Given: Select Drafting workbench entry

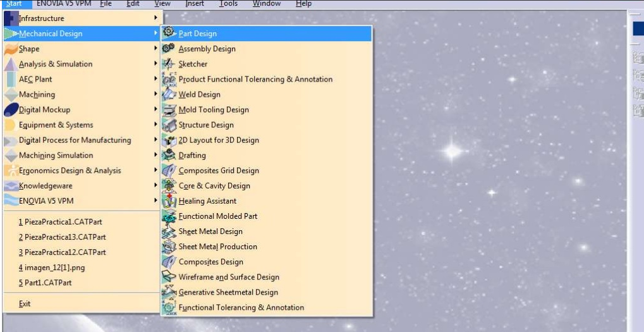Looking at the screenshot, I should pyautogui.click(x=267, y=155).
